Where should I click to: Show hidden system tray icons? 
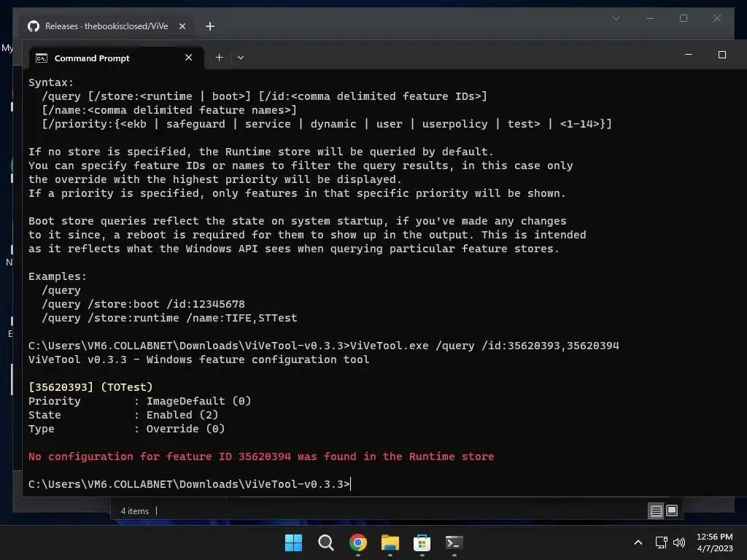click(638, 542)
